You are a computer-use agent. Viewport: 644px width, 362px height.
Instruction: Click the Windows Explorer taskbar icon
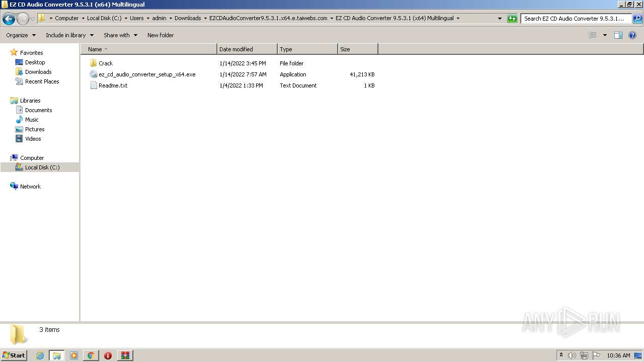click(x=57, y=355)
